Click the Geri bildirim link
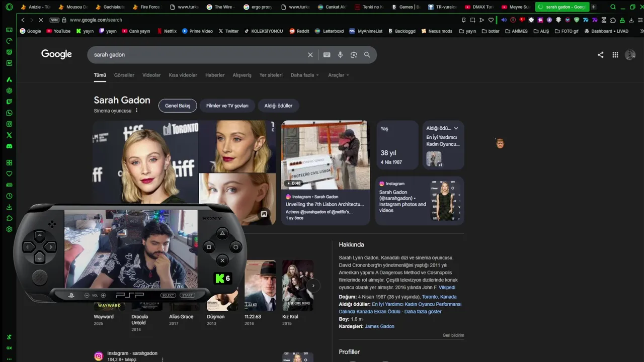The height and width of the screenshot is (362, 644). 453,335
